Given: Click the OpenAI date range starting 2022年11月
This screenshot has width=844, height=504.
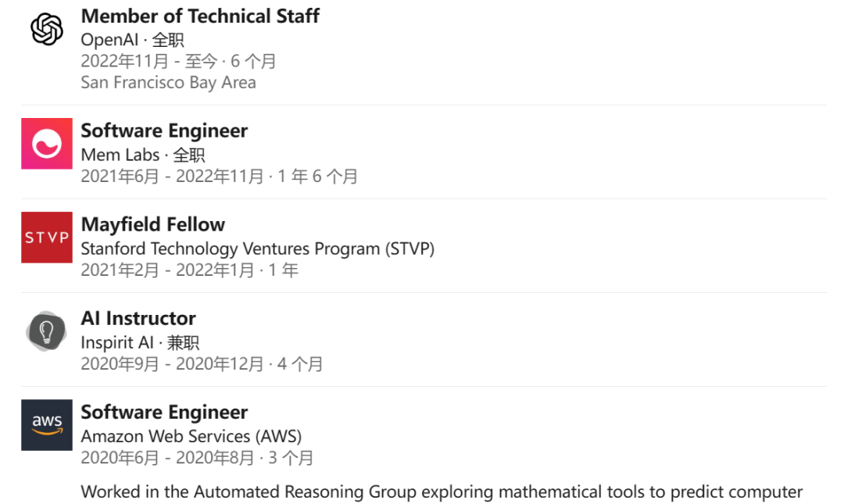Looking at the screenshot, I should point(178,61).
